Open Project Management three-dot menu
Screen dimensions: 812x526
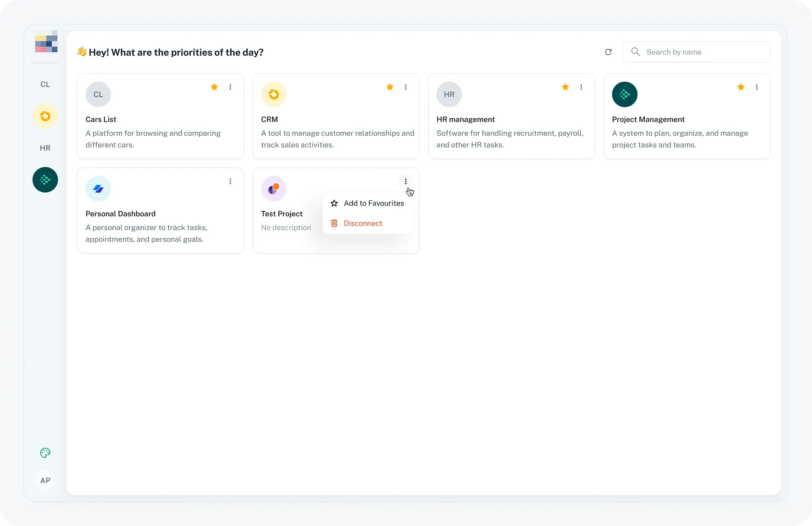756,87
